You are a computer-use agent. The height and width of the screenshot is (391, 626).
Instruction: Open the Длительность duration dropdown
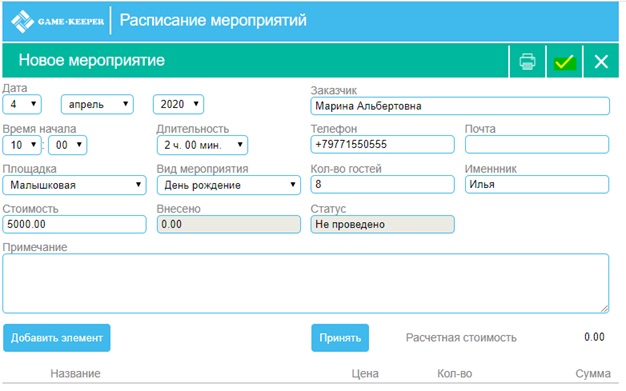coord(202,145)
